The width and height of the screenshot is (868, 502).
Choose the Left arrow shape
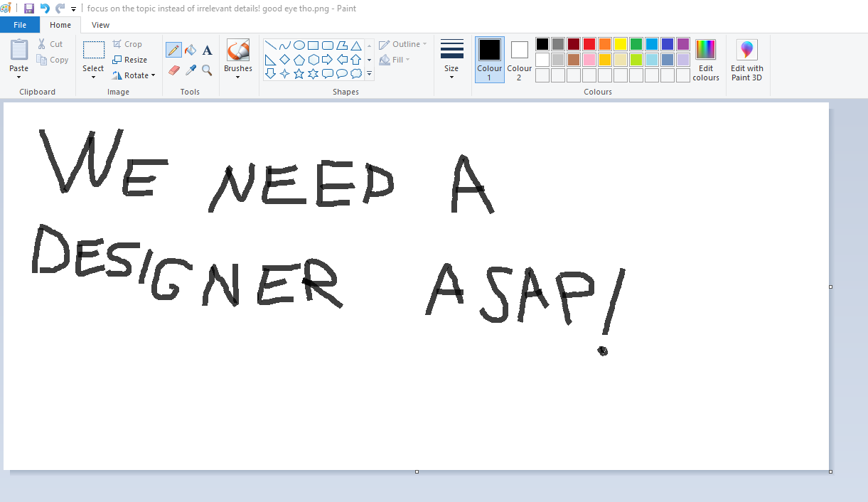pyautogui.click(x=342, y=60)
